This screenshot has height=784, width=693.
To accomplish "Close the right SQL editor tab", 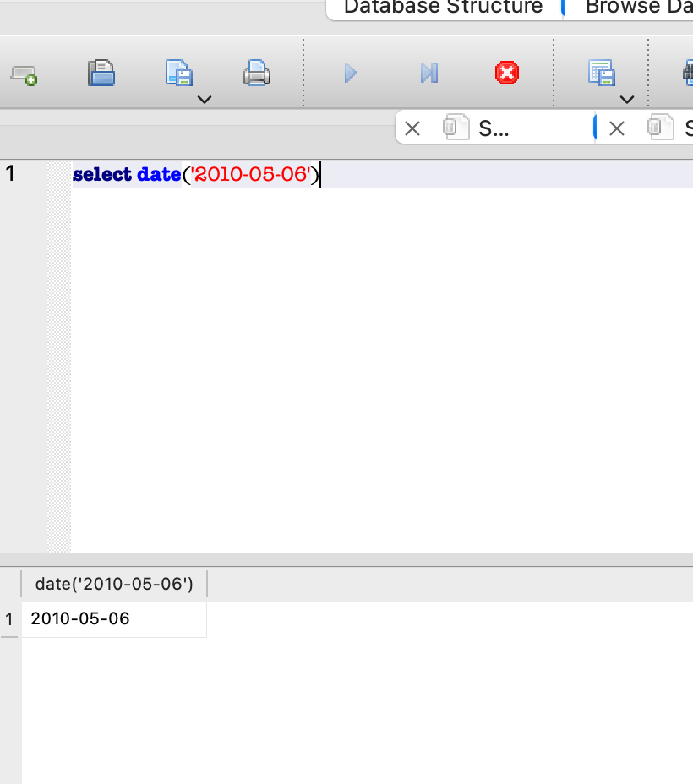I will (617, 128).
